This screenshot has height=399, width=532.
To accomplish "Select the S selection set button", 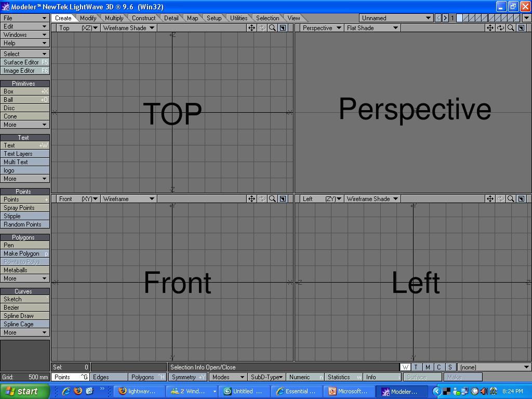I will (450, 367).
